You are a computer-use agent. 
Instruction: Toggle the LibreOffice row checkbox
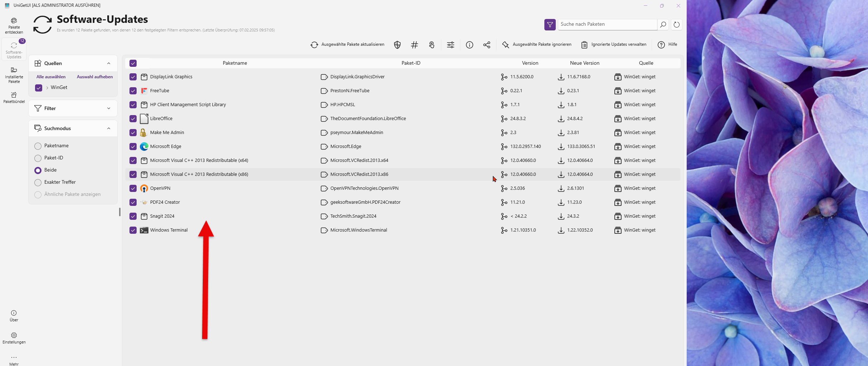tap(133, 119)
